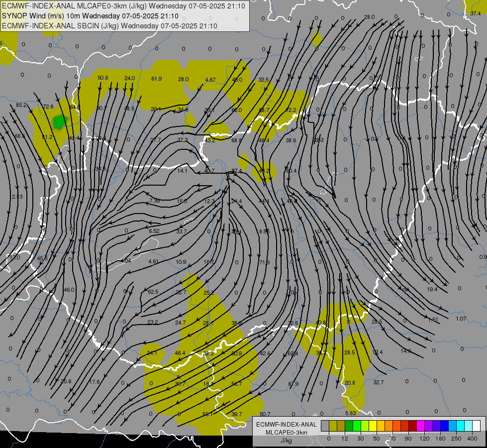Click the pure yellow legend swatch
The image size is (487, 448).
(373, 426)
